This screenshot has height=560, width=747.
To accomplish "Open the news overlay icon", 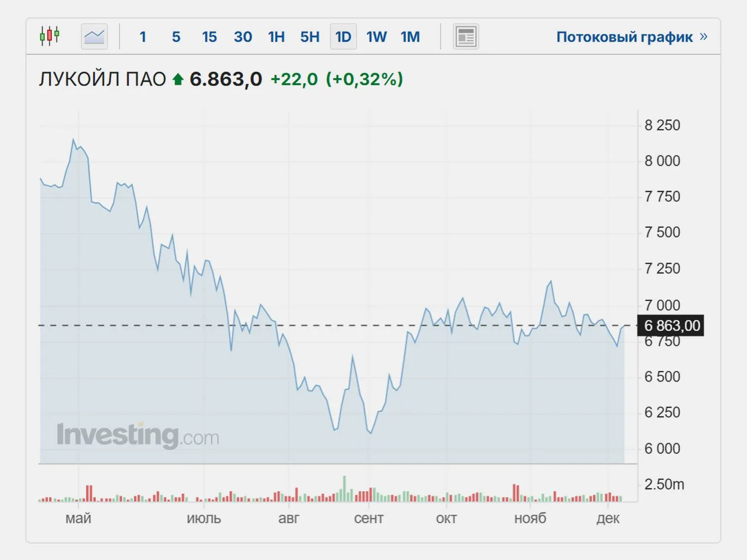I will click(466, 36).
